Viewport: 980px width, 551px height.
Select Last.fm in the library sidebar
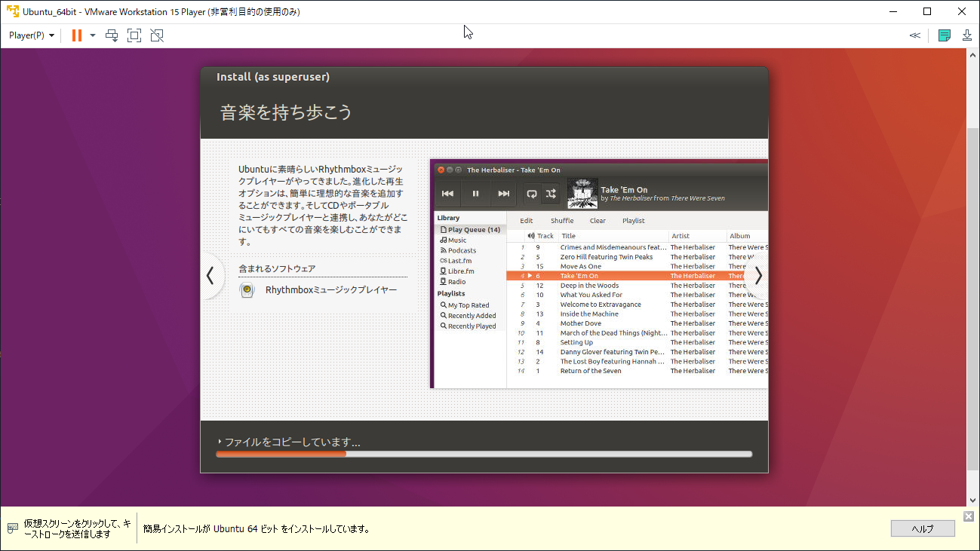pyautogui.click(x=455, y=261)
